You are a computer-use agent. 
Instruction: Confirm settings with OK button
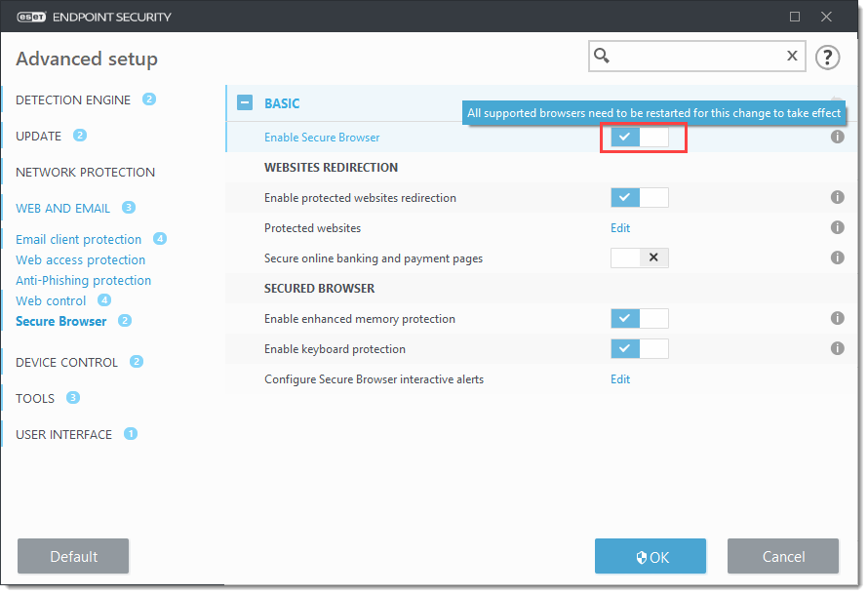click(651, 556)
